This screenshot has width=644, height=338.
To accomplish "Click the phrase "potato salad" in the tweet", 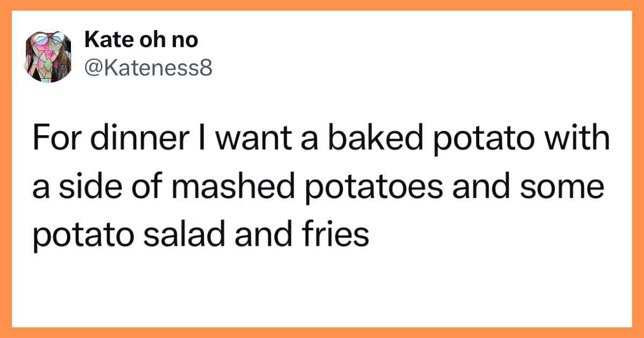I will (133, 236).
